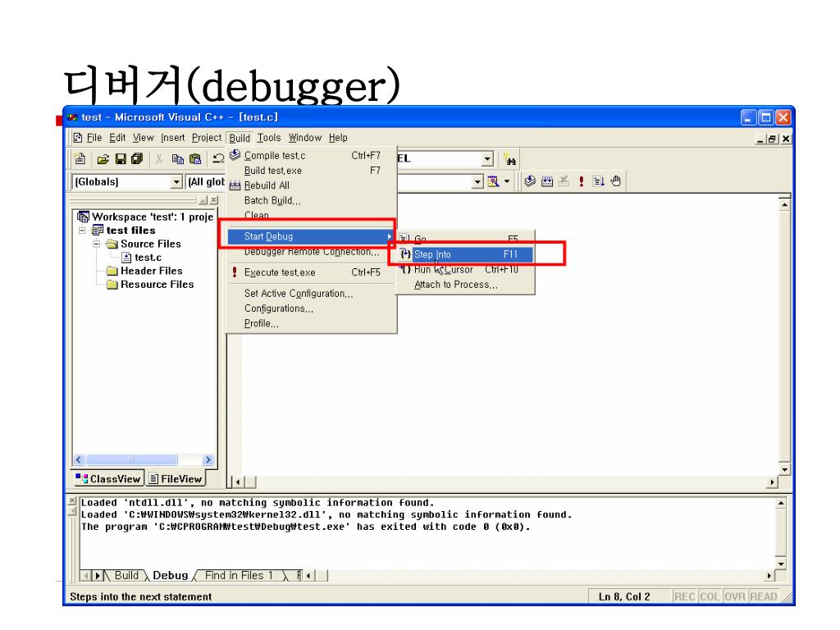Image resolution: width=840 pixels, height=630 pixels.
Task: Choose Set Active Configuration... entry
Action: pyautogui.click(x=312, y=294)
